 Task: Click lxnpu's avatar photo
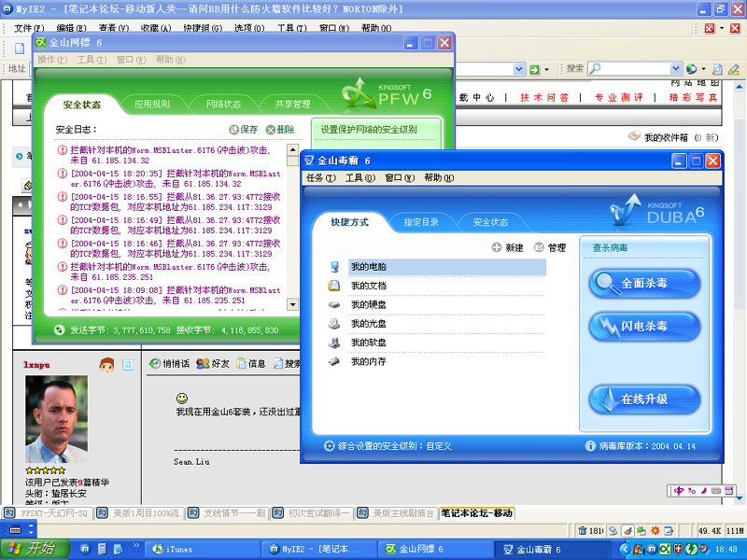click(56, 419)
